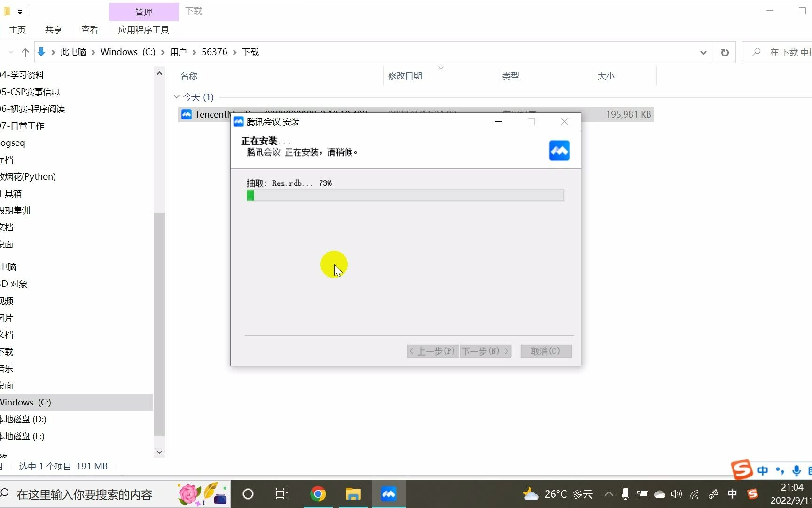Open the pen workspace tray icon
The image size is (812, 508).
click(713, 494)
